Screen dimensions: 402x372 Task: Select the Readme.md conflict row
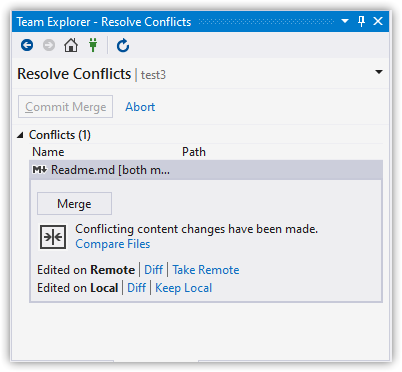pyautogui.click(x=206, y=170)
